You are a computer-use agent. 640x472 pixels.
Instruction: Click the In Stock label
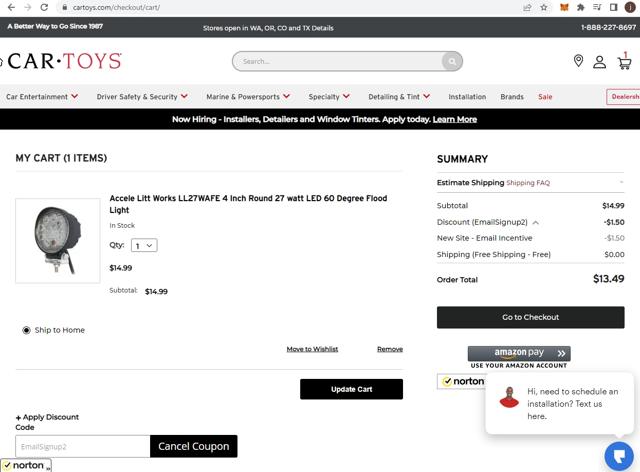[122, 225]
